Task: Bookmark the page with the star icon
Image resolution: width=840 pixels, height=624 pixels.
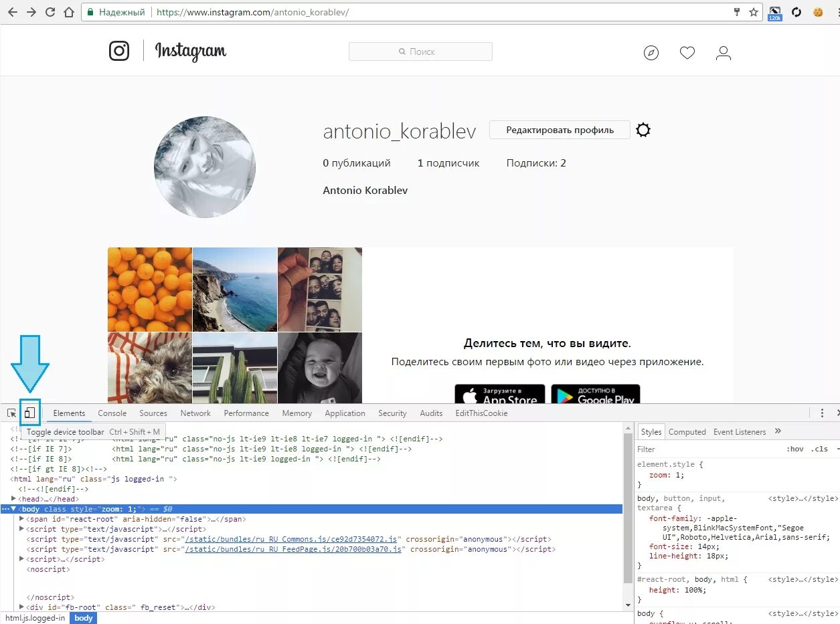Action: (x=754, y=12)
